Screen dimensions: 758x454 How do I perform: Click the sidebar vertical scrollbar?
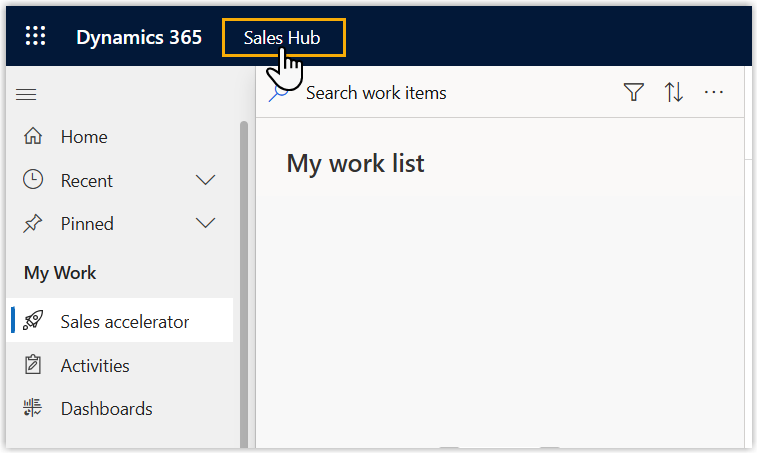click(243, 280)
